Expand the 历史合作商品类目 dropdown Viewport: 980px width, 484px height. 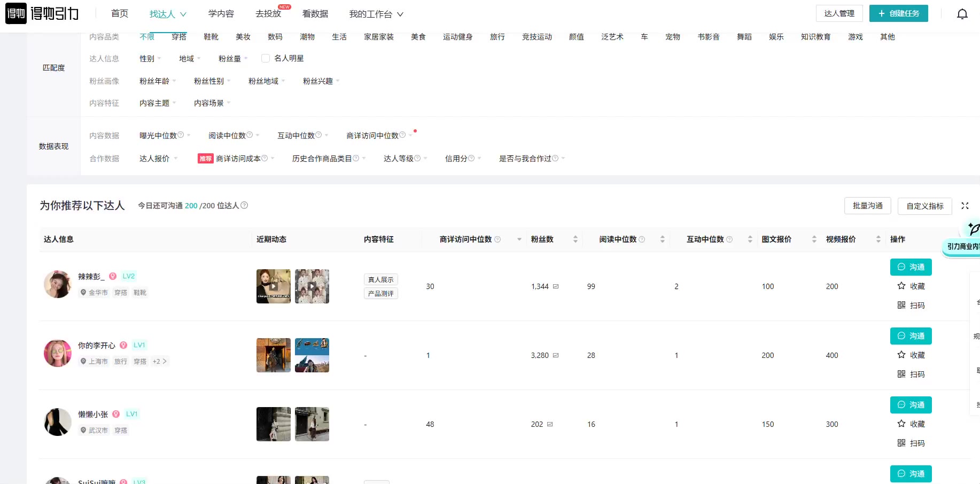(329, 158)
